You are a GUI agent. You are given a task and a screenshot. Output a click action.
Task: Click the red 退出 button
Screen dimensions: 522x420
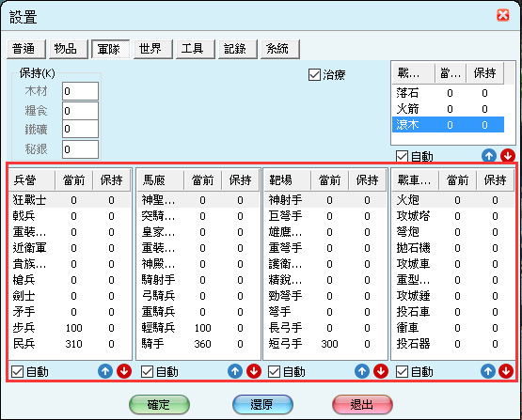[x=362, y=404]
